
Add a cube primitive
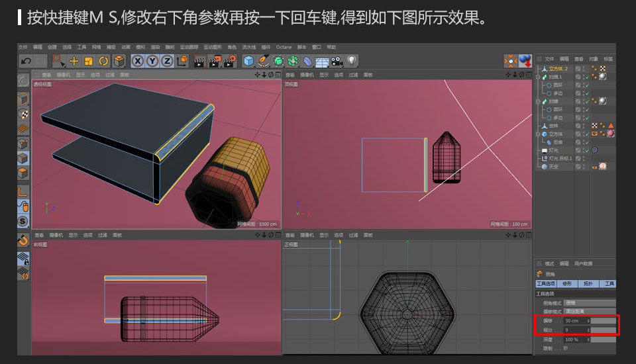[x=248, y=61]
